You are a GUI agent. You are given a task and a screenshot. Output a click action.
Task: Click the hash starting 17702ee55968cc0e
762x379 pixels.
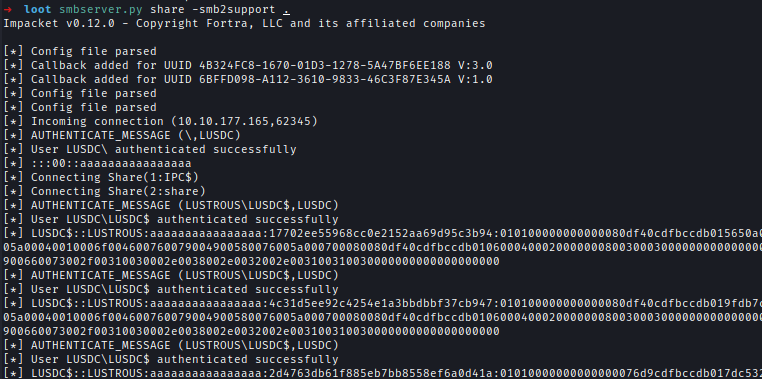[381, 233]
